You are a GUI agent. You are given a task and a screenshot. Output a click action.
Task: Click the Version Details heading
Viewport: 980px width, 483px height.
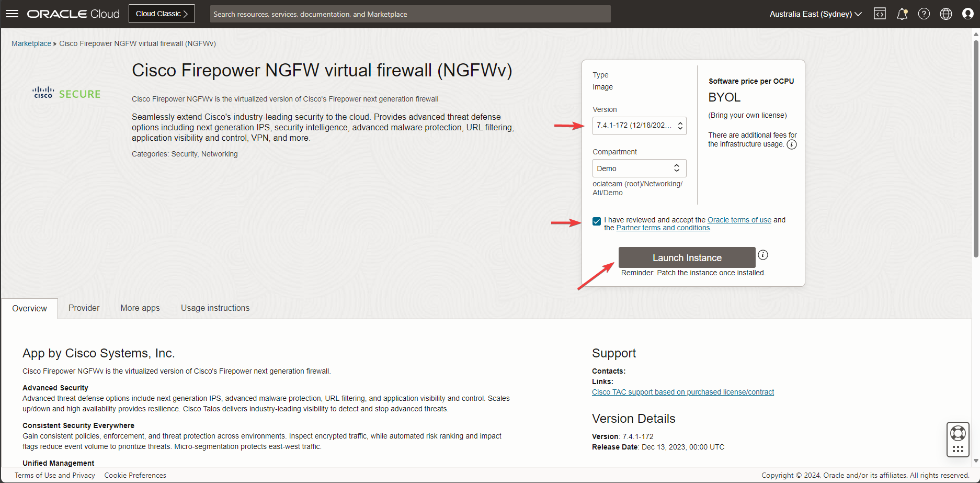634,419
